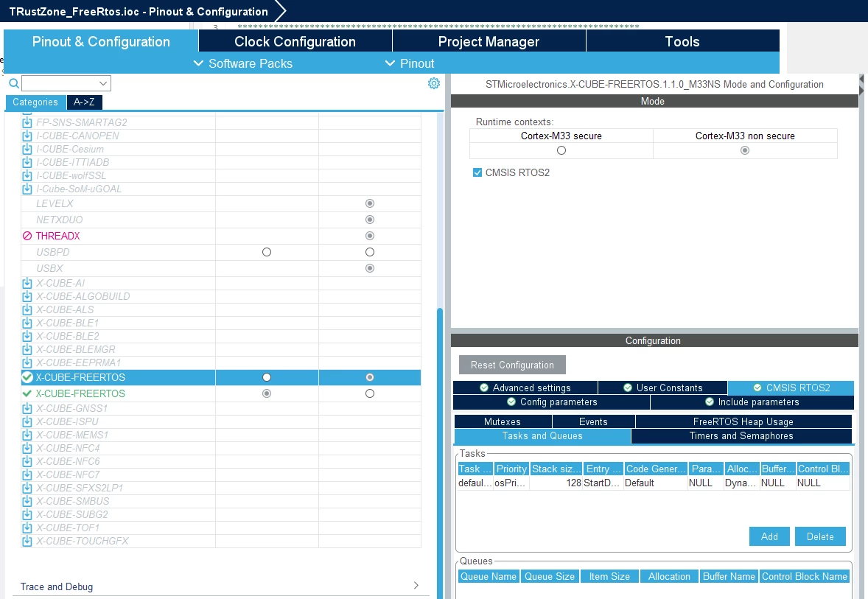Click download icon next to X-CUBE-ALGOBUILD
The height and width of the screenshot is (599, 868).
(x=27, y=296)
